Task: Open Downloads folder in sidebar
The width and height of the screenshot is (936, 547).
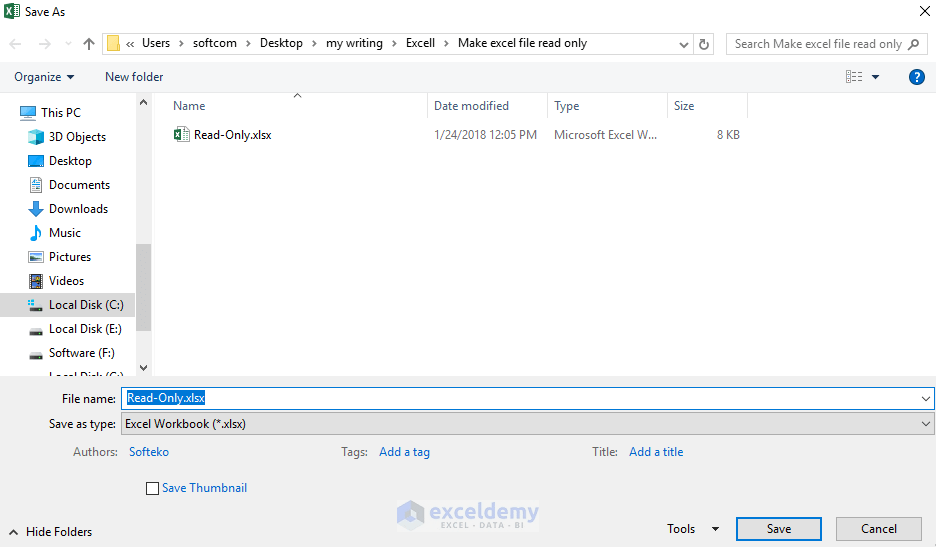Action: click(x=78, y=208)
